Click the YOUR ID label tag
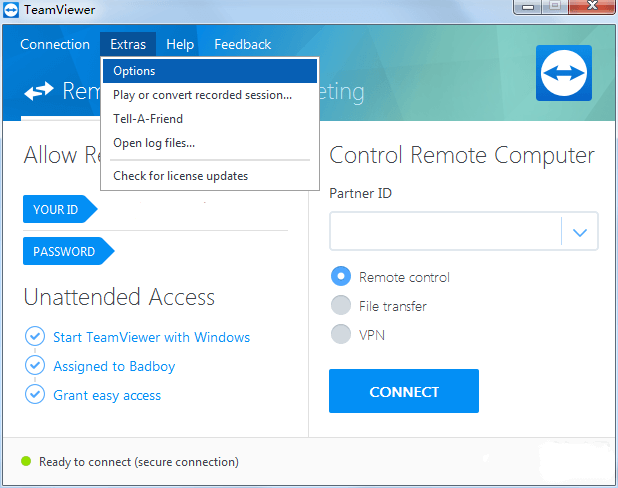Image resolution: width=618 pixels, height=488 pixels. click(x=60, y=209)
